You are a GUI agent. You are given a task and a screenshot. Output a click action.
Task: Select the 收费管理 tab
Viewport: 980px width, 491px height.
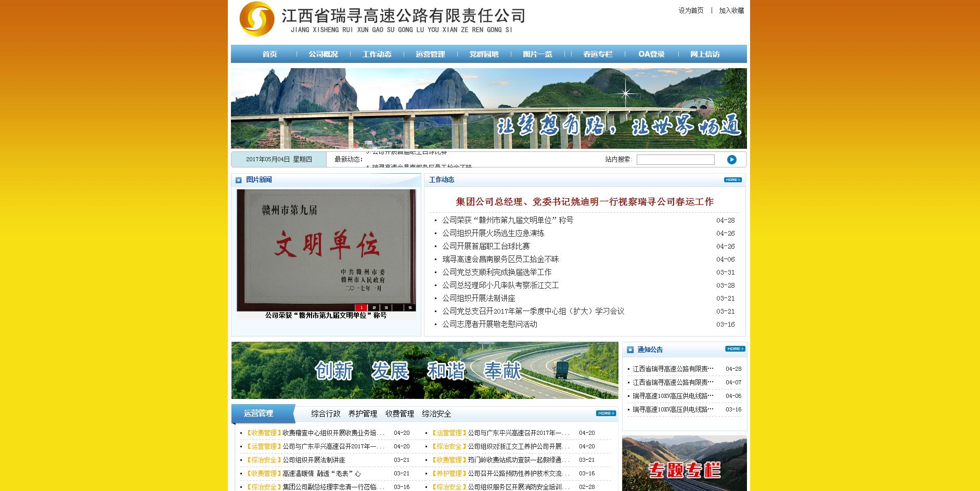pos(399,414)
